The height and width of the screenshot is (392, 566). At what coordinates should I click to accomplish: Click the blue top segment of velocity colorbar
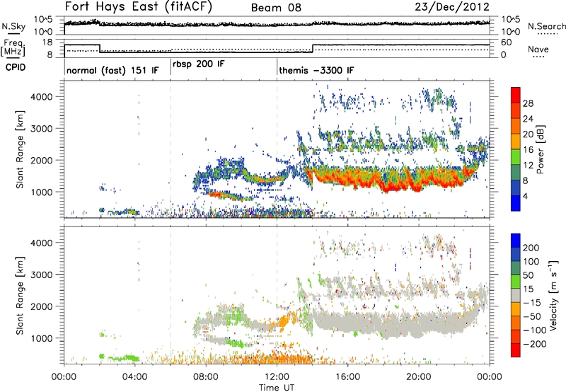click(x=516, y=241)
